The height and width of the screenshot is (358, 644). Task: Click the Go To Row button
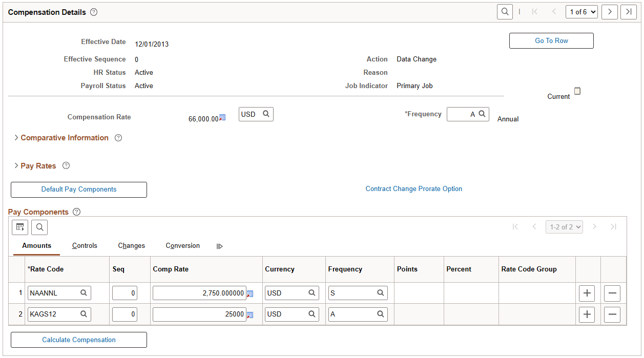(551, 40)
